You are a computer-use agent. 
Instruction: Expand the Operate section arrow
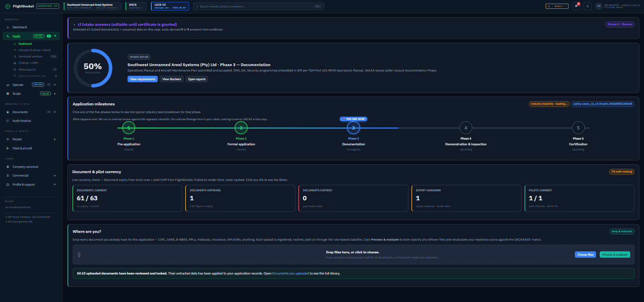click(x=55, y=85)
